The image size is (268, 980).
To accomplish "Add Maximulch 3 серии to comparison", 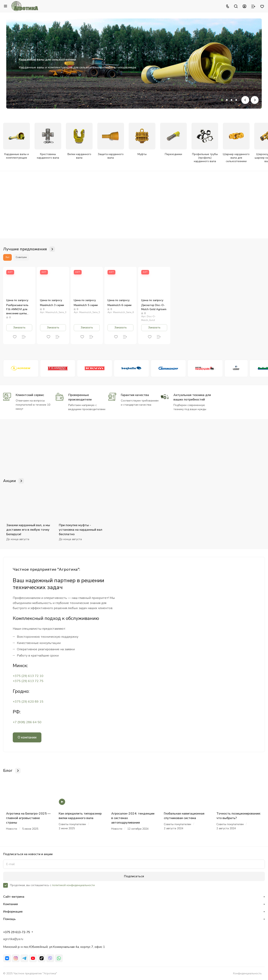I will tap(57, 337).
